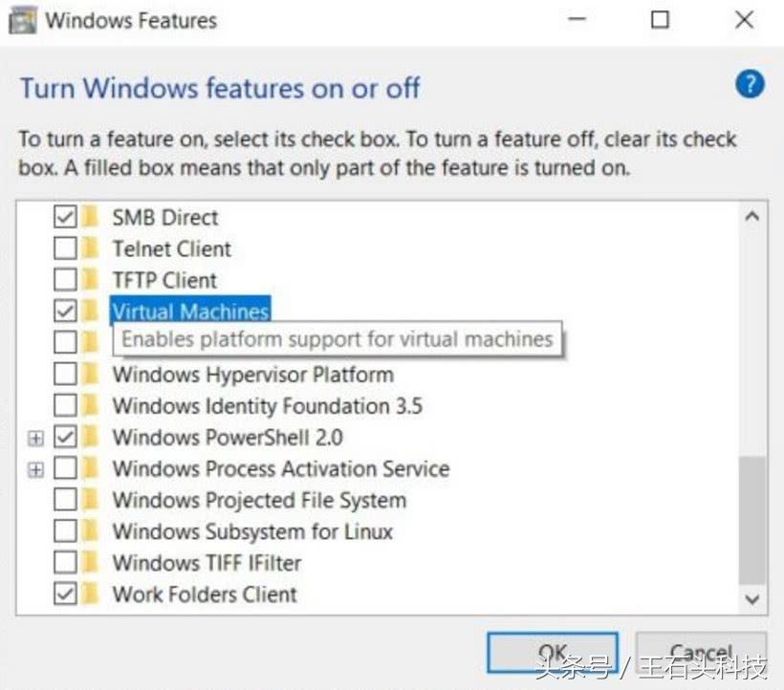Select the Windows Projected File System label

pos(259,501)
